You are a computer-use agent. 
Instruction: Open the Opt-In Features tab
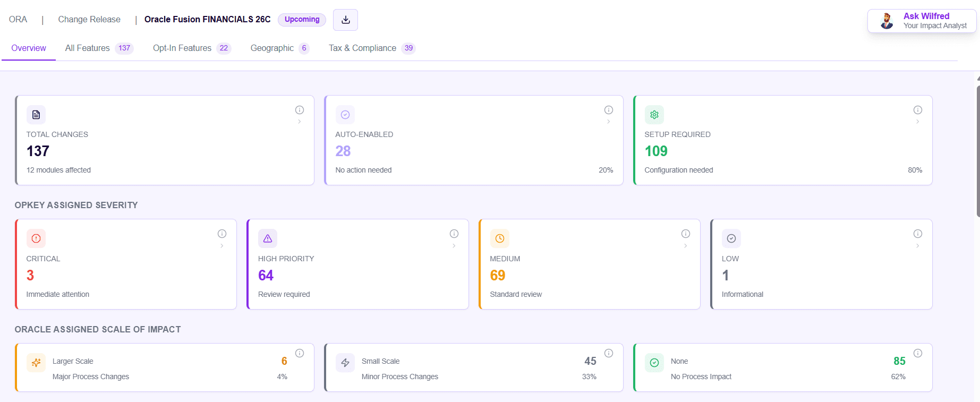click(192, 48)
